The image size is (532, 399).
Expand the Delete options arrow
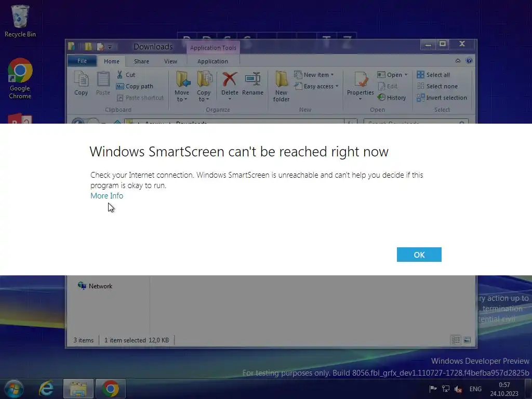pos(230,99)
